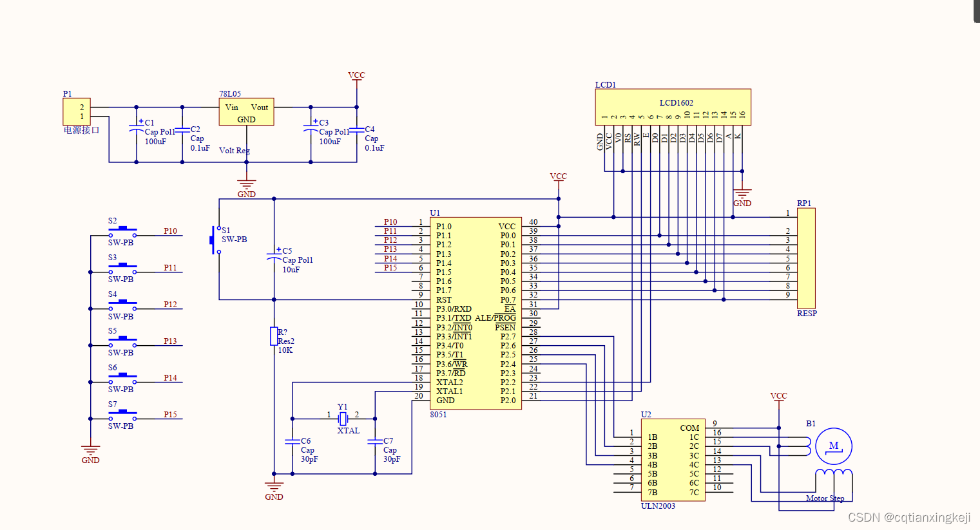Select push-button switch S5
Image resolution: width=980 pixels, height=530 pixels.
122,343
